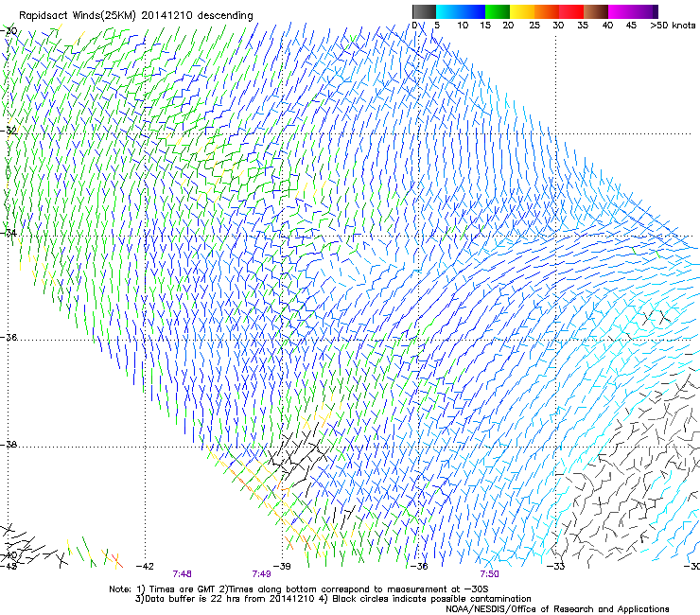The width and height of the screenshot is (700, 615).
Task: Click note about times along bottom at -30S
Action: point(356,589)
